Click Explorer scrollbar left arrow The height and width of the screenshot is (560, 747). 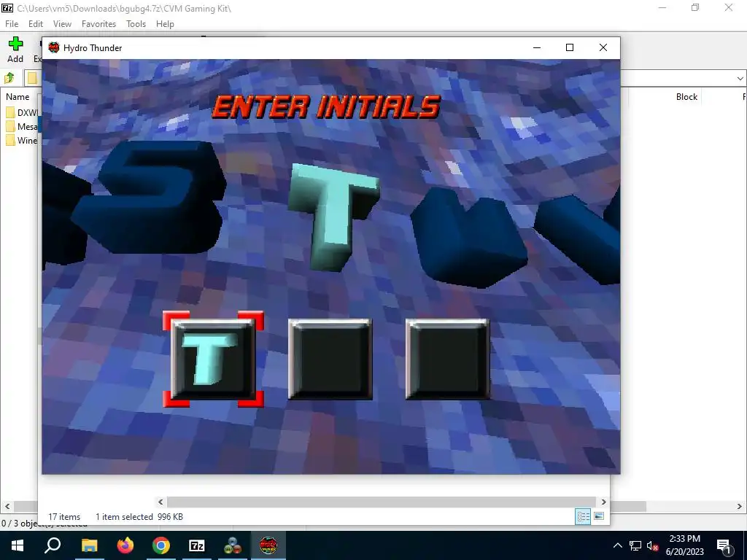(x=160, y=502)
